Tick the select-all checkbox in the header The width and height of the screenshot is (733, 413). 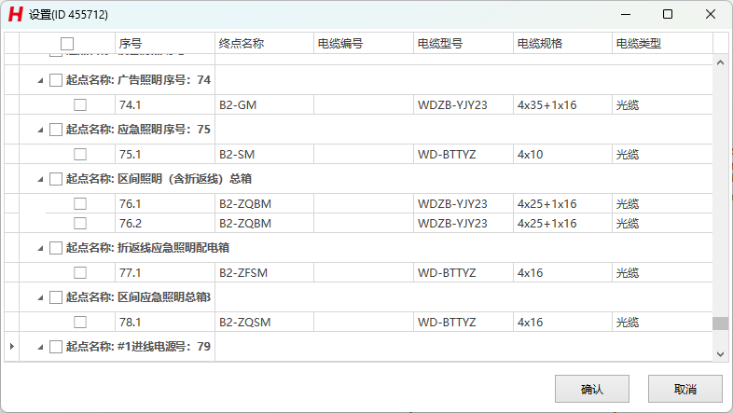(x=67, y=43)
